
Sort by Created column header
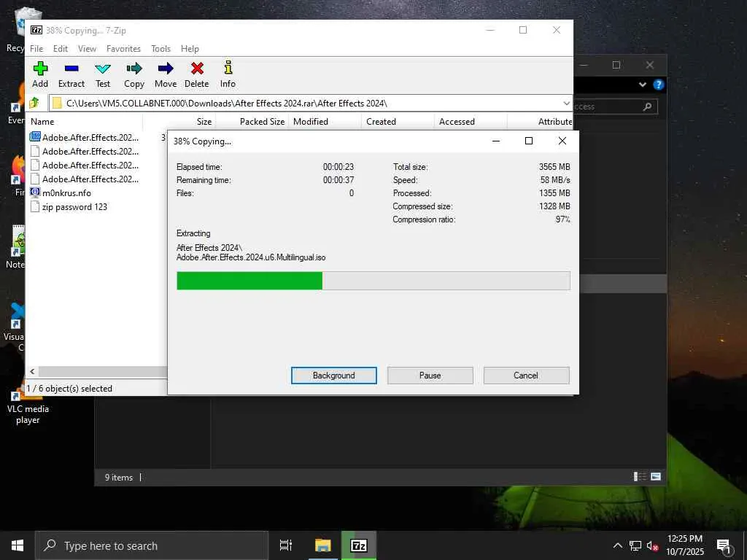pos(398,122)
